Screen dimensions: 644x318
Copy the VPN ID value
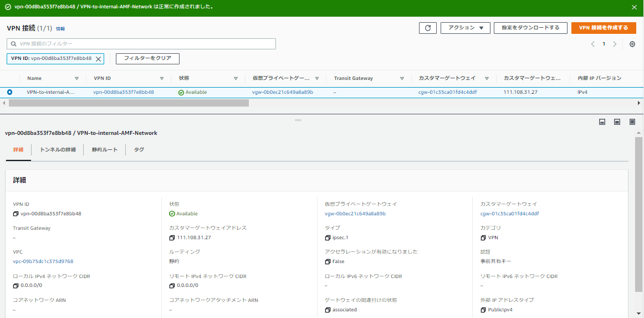pyautogui.click(x=16, y=214)
